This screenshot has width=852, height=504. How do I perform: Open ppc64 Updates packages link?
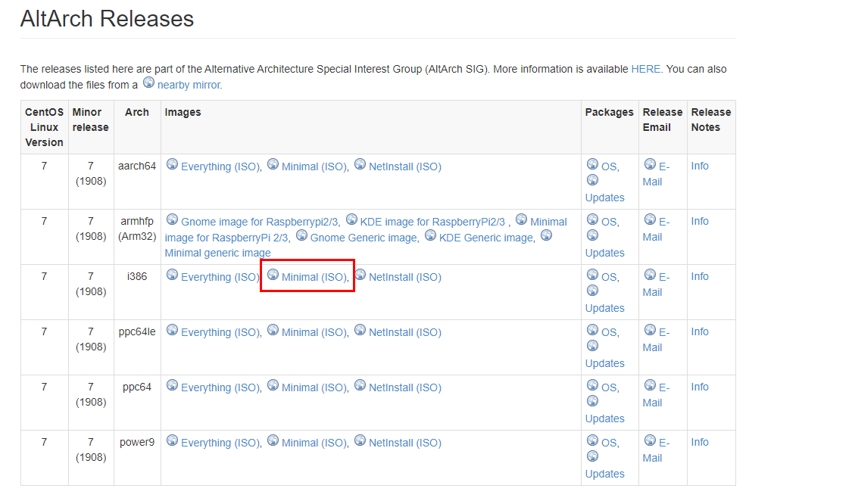tap(605, 418)
